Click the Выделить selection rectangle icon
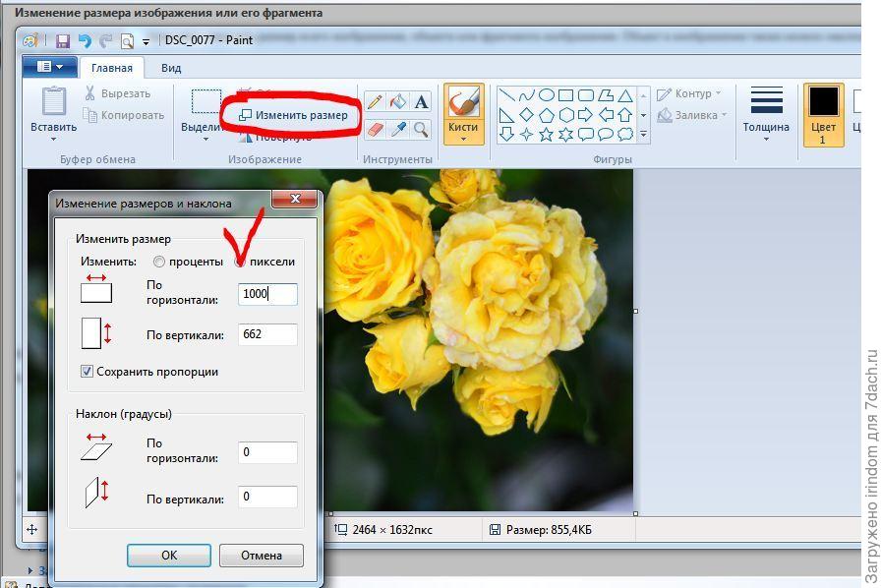This screenshot has height=588, width=881. (x=206, y=102)
